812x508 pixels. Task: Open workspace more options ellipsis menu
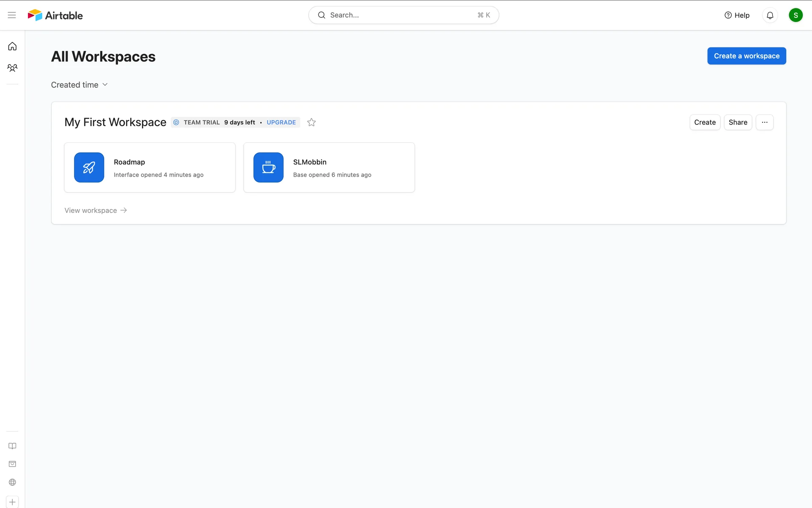(x=764, y=122)
